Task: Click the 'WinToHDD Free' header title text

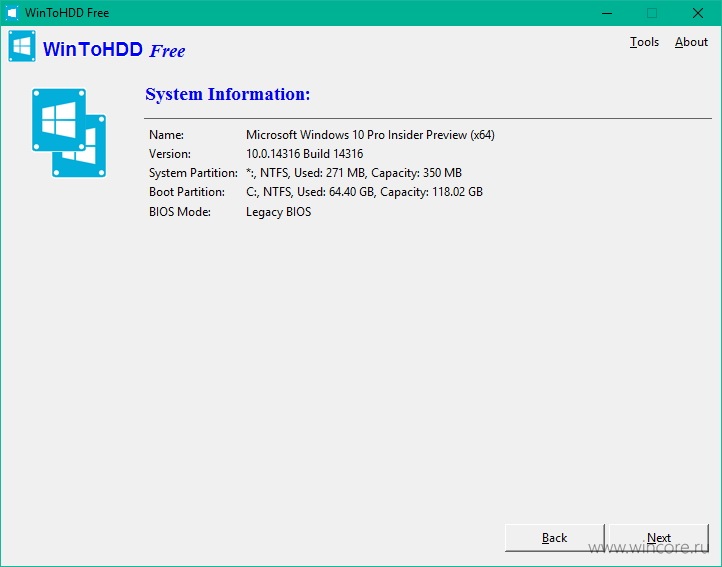Action: [x=114, y=49]
